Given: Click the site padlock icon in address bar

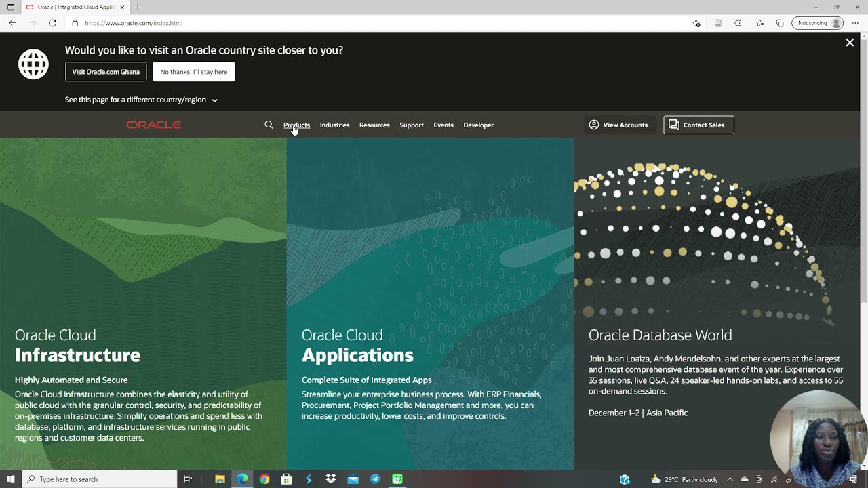Looking at the screenshot, I should [75, 23].
